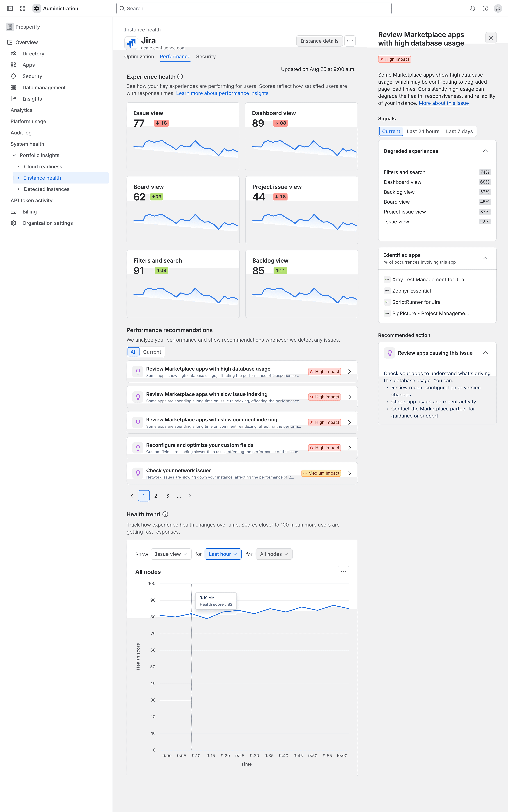Switch to the Optimization tab
Viewport: 508px width, 812px height.
tap(139, 57)
